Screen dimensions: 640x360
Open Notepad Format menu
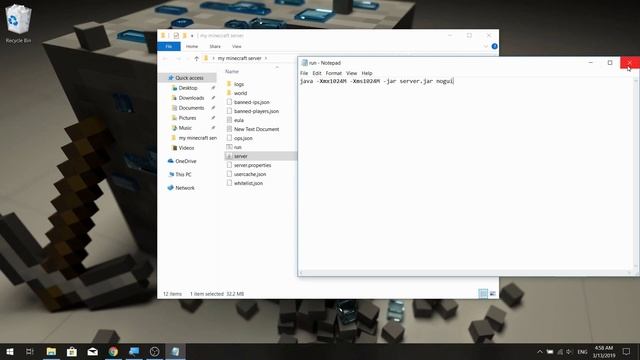click(x=333, y=73)
